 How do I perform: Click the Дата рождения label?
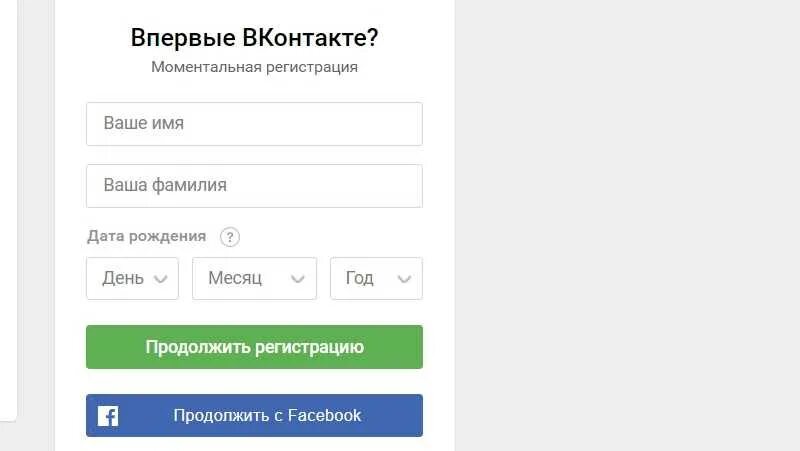pos(146,236)
